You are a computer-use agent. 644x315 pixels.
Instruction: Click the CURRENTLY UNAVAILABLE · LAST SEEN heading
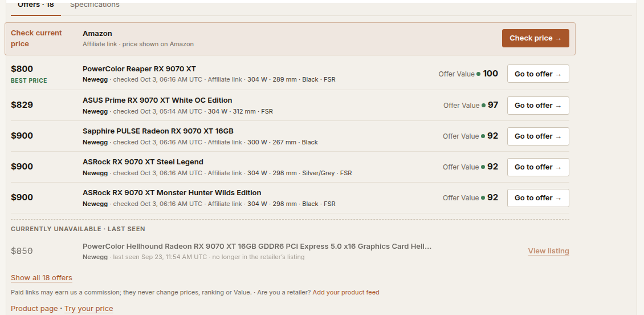[x=78, y=229]
